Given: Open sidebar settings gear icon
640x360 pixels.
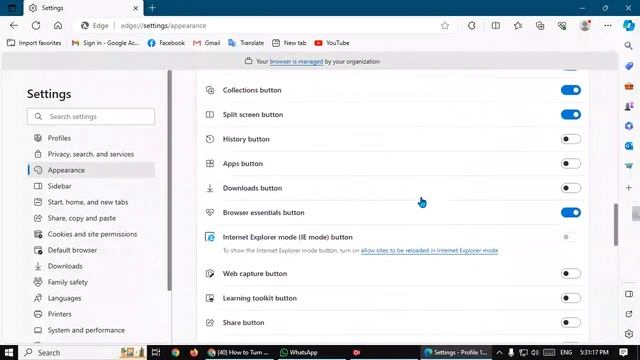Looking at the screenshot, I should click(629, 334).
